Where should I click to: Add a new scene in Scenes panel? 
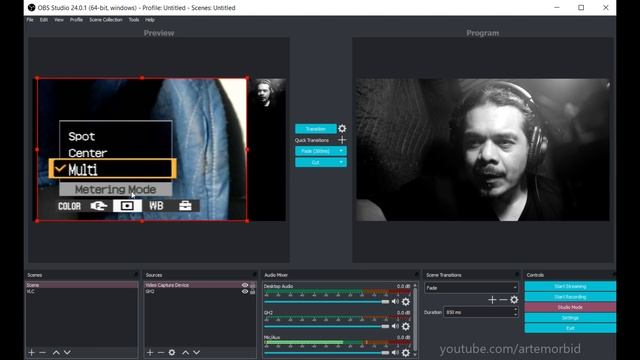coord(31,352)
